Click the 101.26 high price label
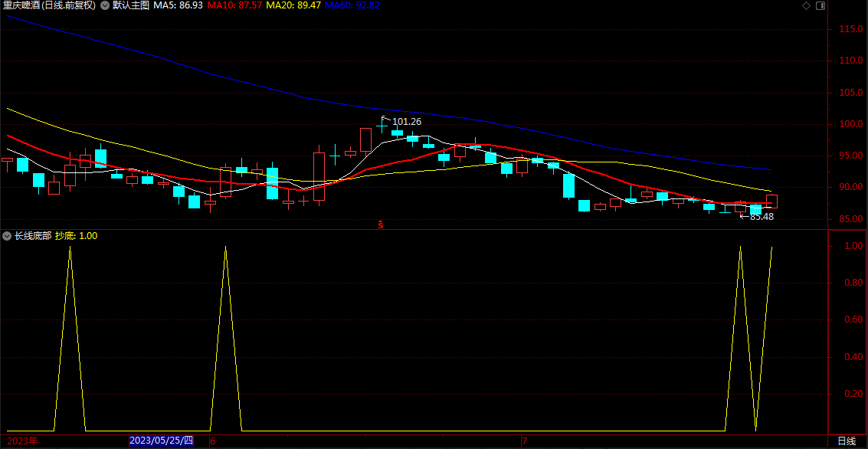Viewport: 868px width, 449px height. point(407,121)
